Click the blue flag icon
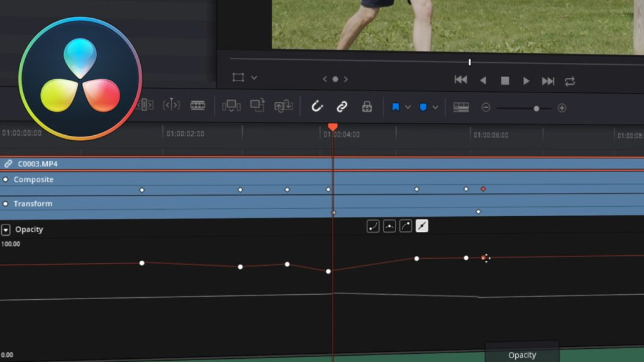This screenshot has height=362, width=644. (396, 107)
